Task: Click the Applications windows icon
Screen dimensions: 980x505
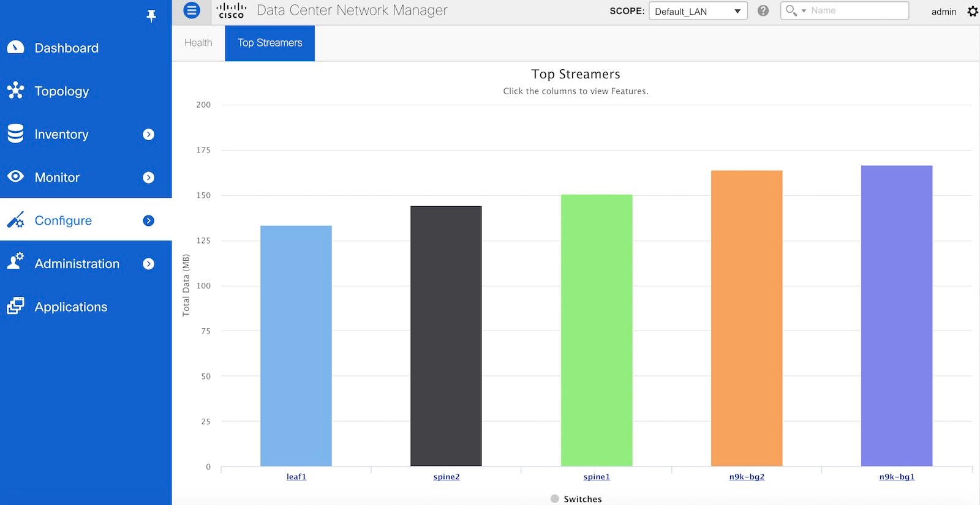Action: tap(15, 306)
